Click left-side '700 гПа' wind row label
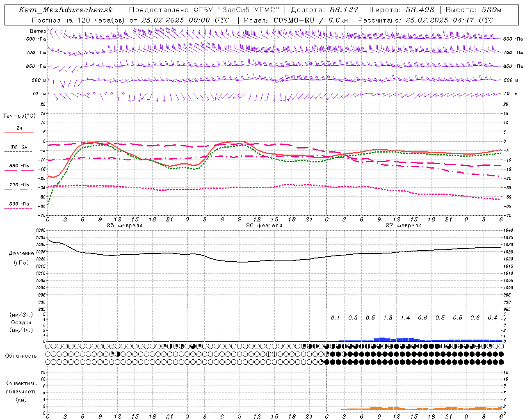 click(x=36, y=52)
